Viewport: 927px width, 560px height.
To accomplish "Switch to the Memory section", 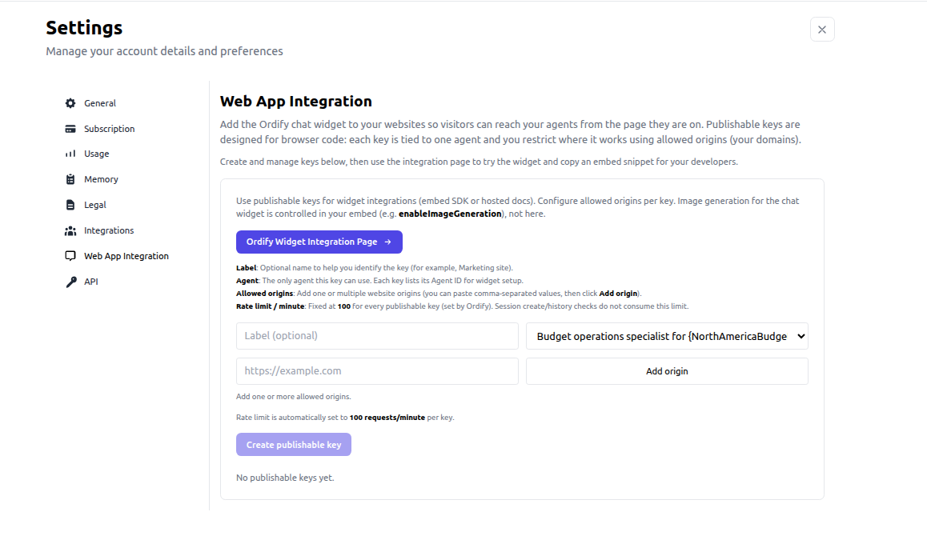I will 101,179.
